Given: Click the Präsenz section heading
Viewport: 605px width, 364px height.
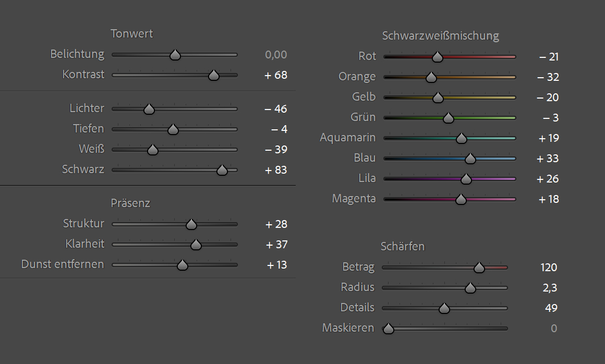Looking at the screenshot, I should point(130,203).
